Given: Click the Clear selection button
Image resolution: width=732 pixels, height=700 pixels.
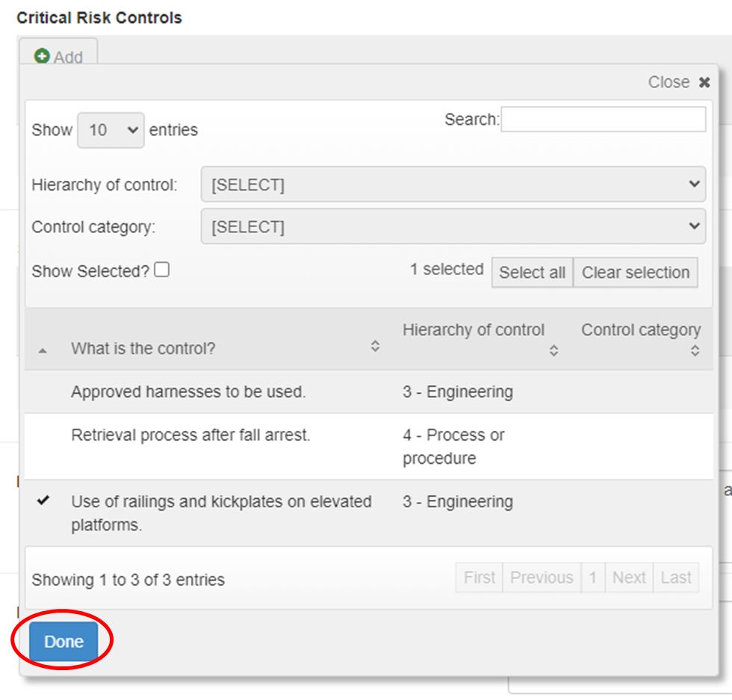Looking at the screenshot, I should pos(636,273).
